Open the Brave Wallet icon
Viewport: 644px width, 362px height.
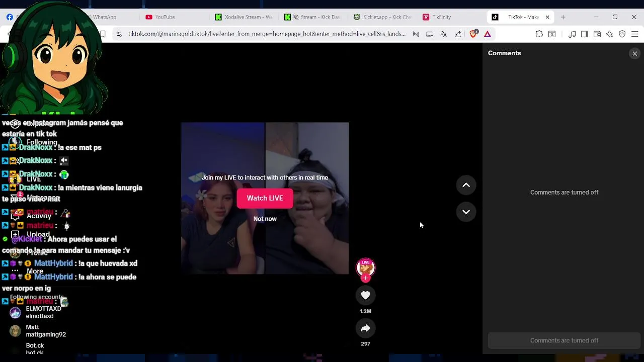[597, 34]
